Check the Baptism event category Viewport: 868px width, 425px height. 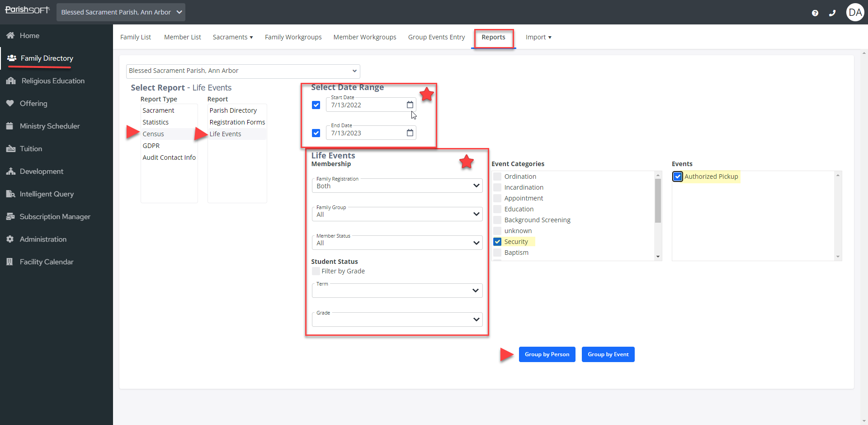pyautogui.click(x=497, y=253)
